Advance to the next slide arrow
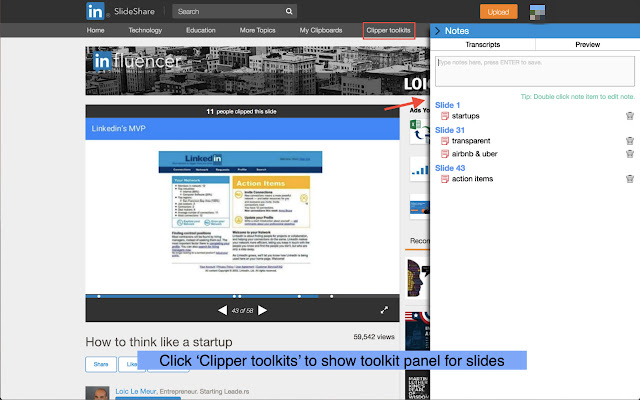640x400 pixels. coord(262,311)
